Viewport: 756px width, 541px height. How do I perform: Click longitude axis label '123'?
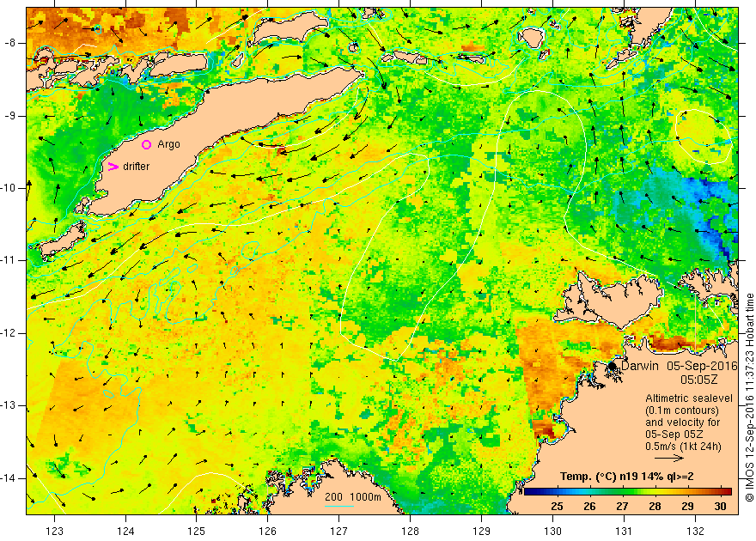point(54,532)
